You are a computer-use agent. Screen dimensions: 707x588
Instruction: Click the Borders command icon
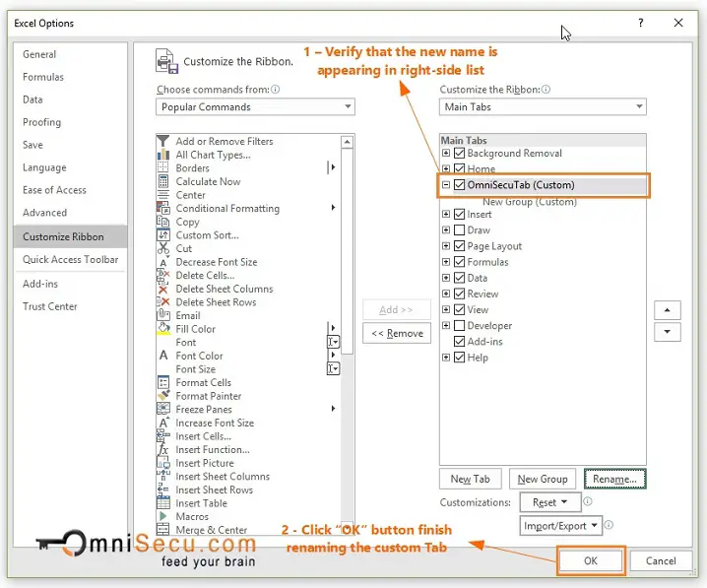coord(162,167)
